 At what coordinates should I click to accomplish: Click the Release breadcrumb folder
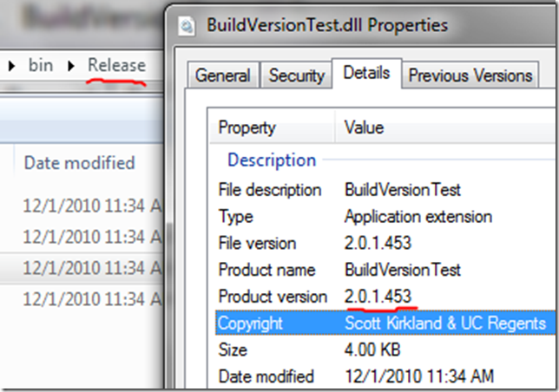pos(116,65)
